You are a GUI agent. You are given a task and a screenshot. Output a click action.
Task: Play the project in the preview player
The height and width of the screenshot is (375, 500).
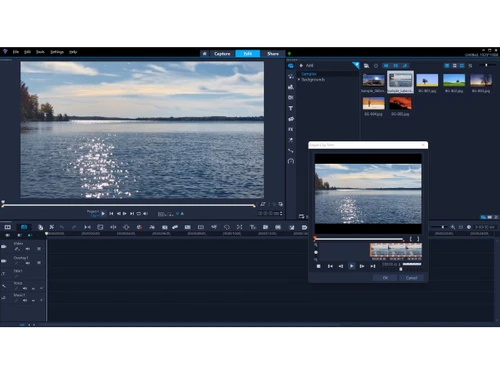point(103,214)
